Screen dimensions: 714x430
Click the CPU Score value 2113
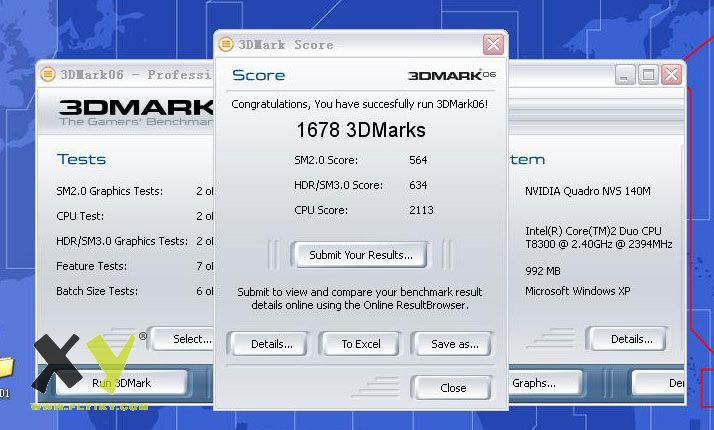(421, 210)
